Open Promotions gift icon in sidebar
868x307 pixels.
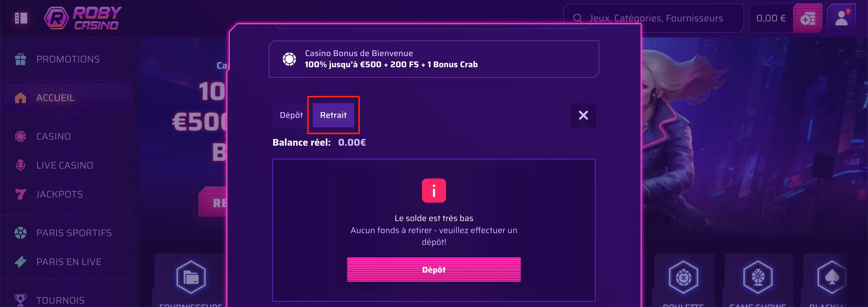pos(20,59)
